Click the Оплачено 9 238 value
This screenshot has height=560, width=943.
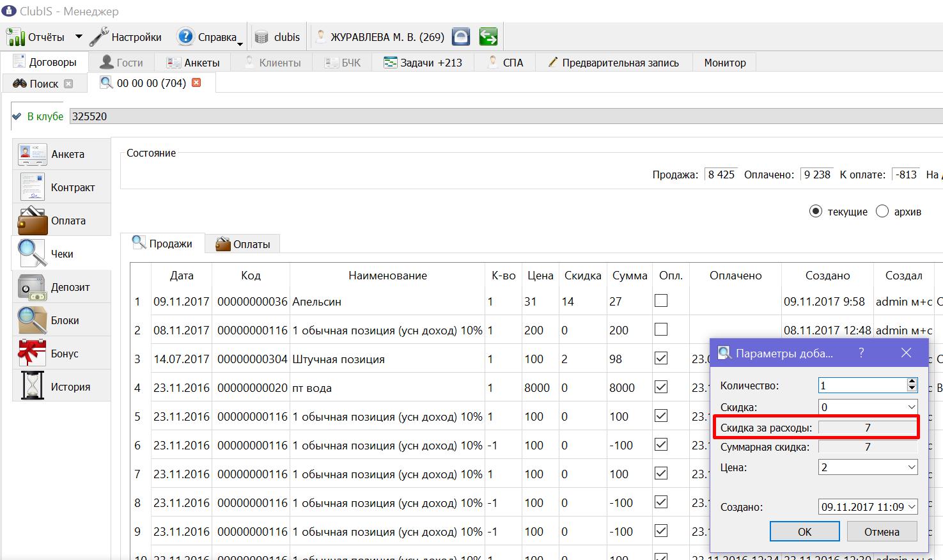coord(817,175)
